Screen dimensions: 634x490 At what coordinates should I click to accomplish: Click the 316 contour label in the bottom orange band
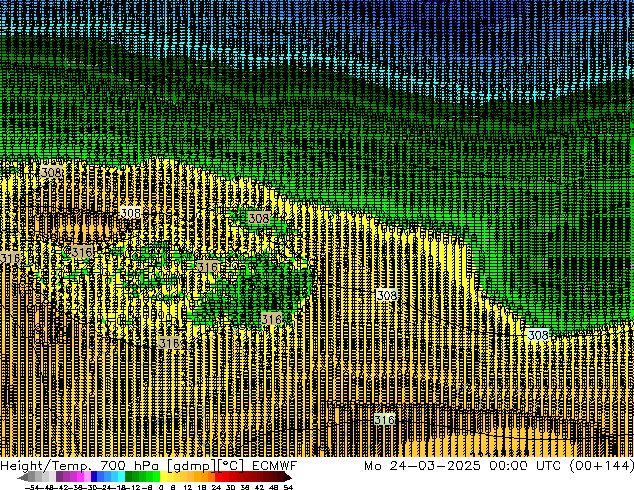pos(384,420)
